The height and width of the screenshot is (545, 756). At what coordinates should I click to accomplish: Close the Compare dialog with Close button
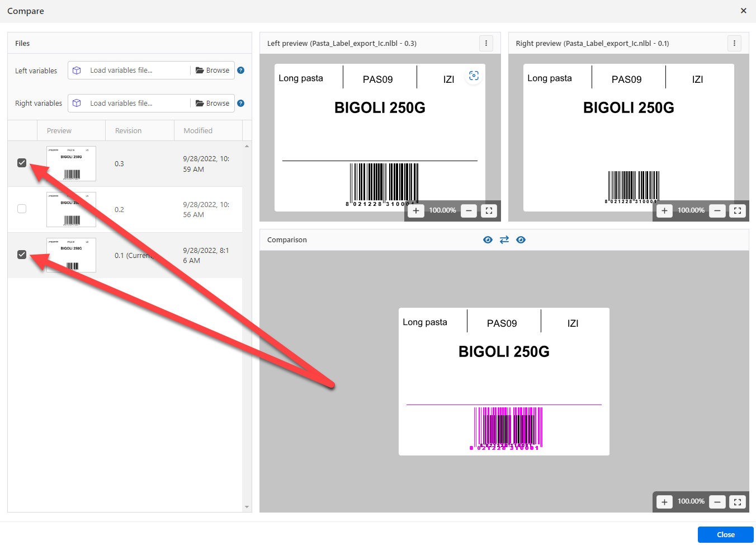coord(725,534)
